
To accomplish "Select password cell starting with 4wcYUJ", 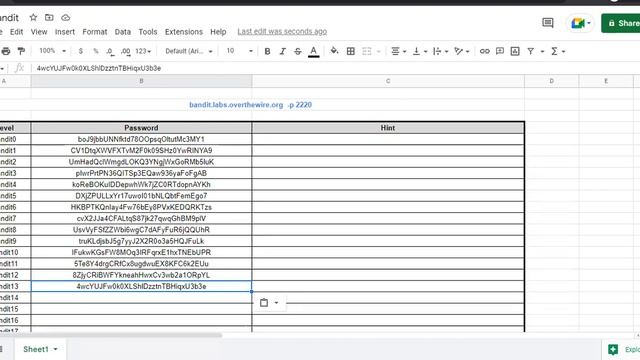I will pos(141,287).
